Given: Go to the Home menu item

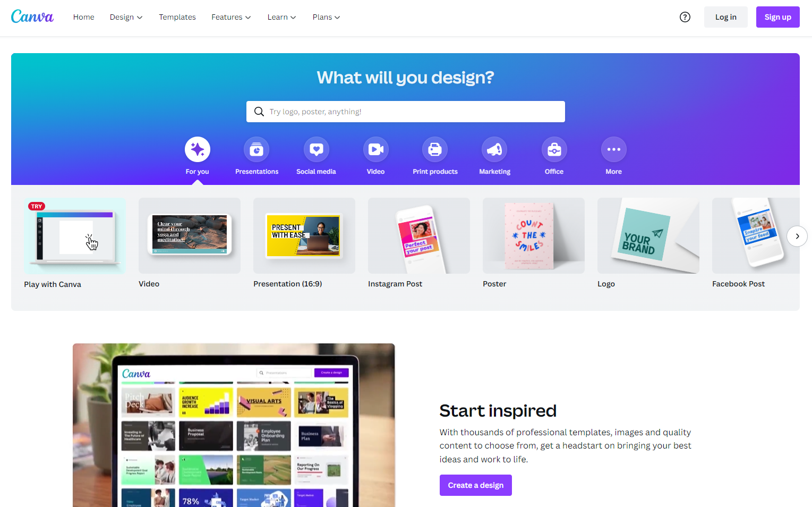Looking at the screenshot, I should [84, 17].
